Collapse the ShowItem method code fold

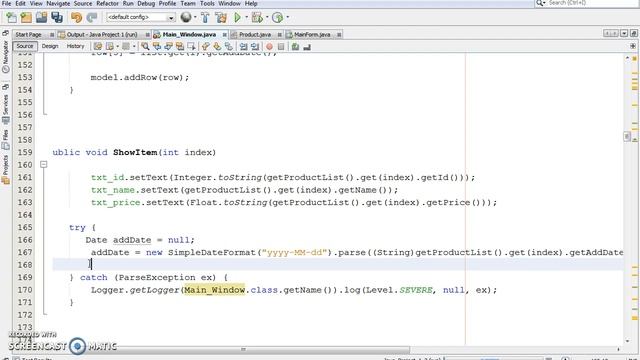click(x=44, y=164)
